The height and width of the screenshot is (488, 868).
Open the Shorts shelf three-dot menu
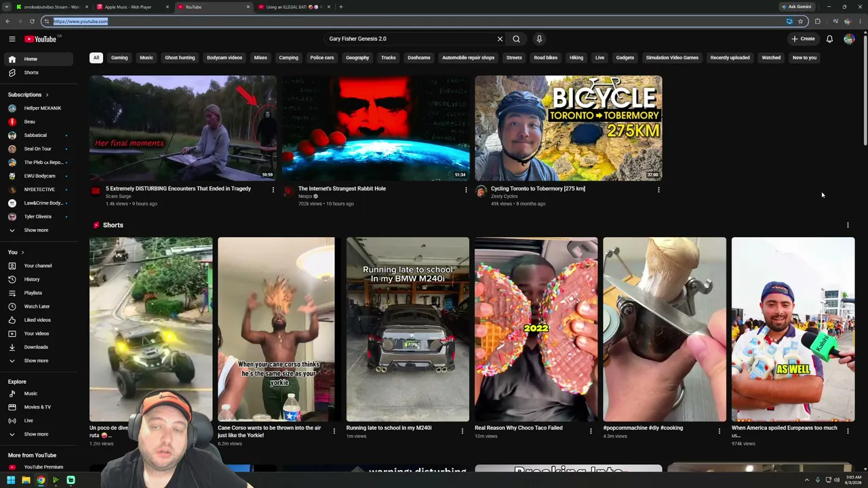[x=848, y=225]
